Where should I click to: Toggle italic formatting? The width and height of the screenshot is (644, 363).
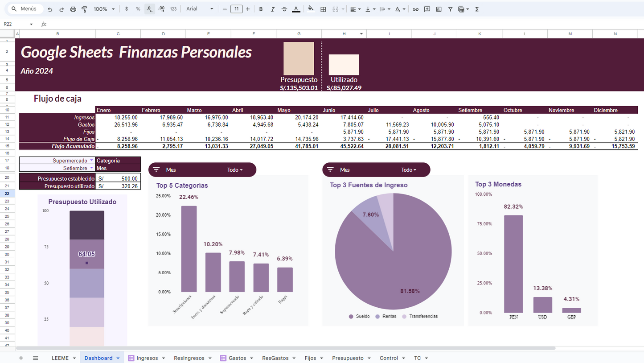click(272, 9)
